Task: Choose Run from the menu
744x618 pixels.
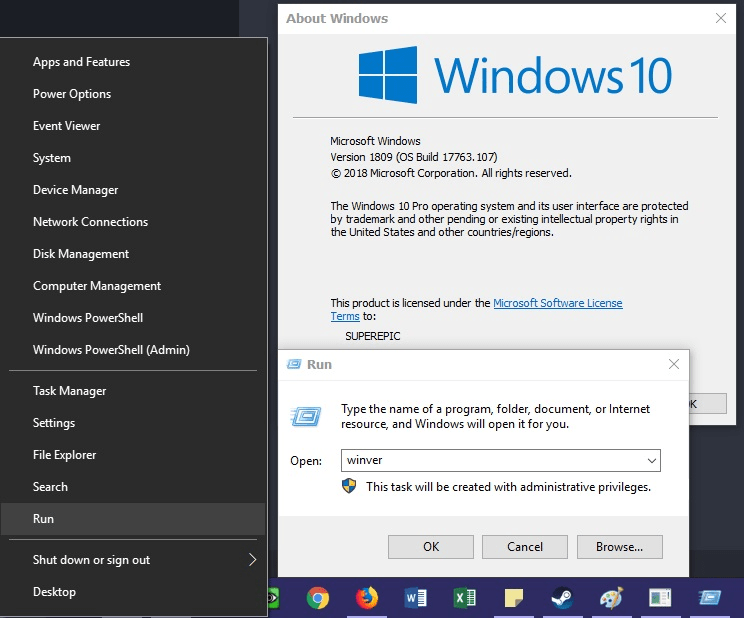Action: pos(133,519)
